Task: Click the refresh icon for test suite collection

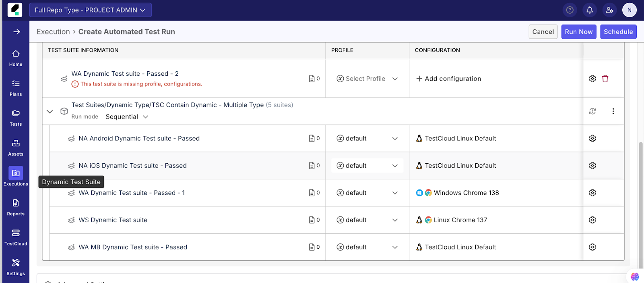Action: pyautogui.click(x=592, y=111)
